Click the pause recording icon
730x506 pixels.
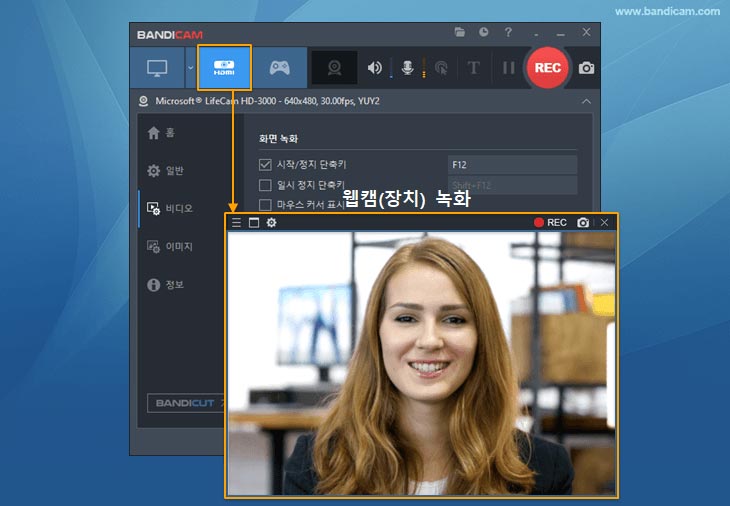508,68
